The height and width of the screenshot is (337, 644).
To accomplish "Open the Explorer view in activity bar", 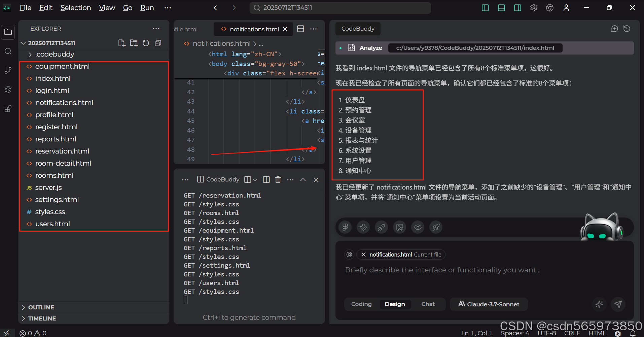I will [8, 32].
